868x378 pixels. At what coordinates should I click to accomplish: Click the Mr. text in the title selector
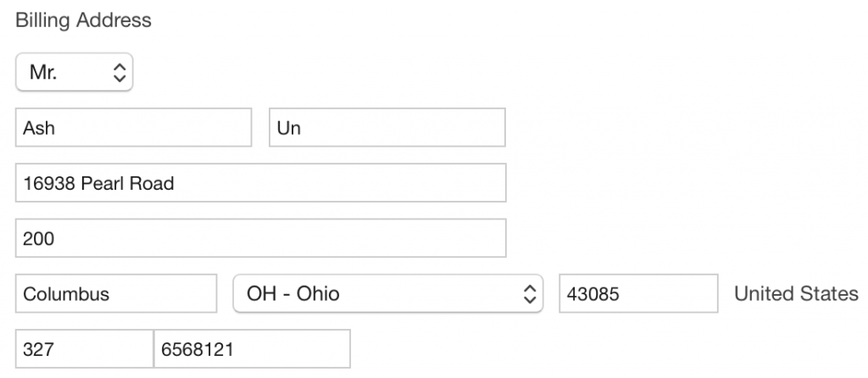(x=45, y=74)
